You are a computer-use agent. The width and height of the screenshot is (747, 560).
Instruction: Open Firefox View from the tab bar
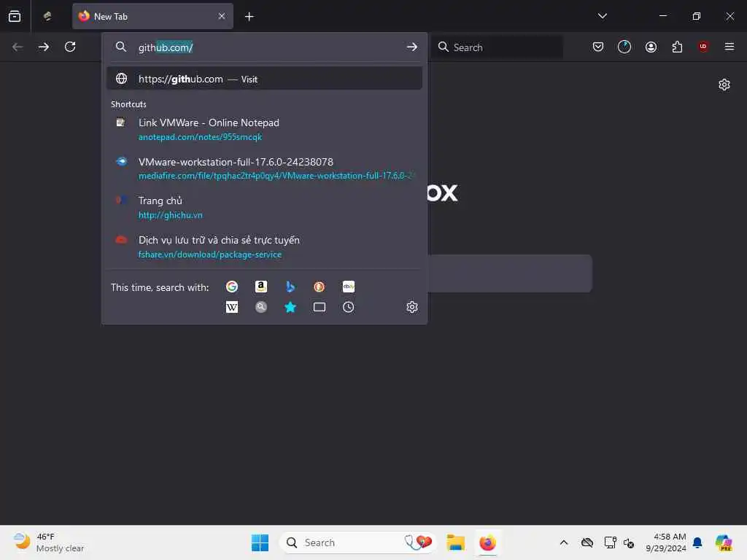[x=15, y=16]
